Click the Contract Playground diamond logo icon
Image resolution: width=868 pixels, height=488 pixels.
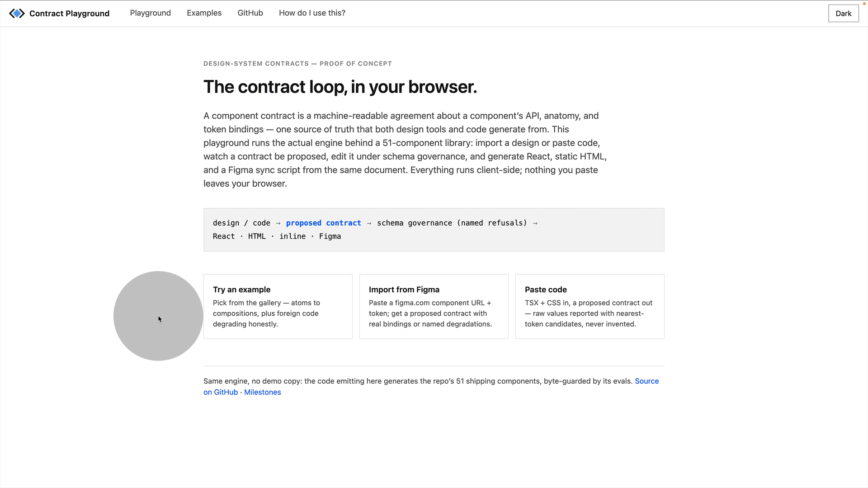pos(17,14)
